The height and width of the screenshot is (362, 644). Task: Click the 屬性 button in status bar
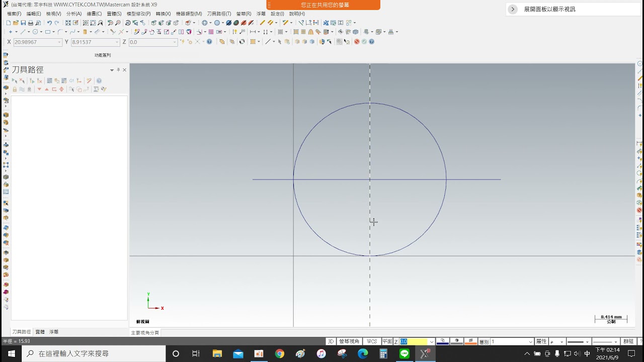[x=541, y=341]
